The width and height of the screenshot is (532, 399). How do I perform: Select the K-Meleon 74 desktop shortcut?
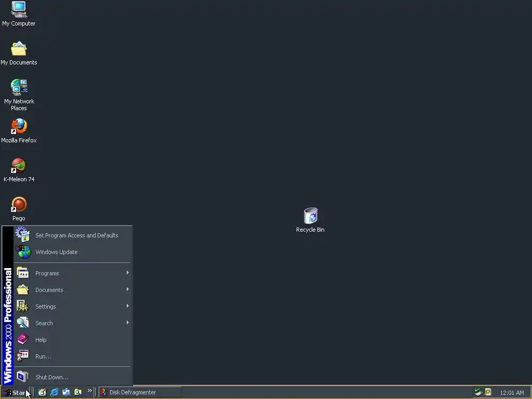pos(19,170)
